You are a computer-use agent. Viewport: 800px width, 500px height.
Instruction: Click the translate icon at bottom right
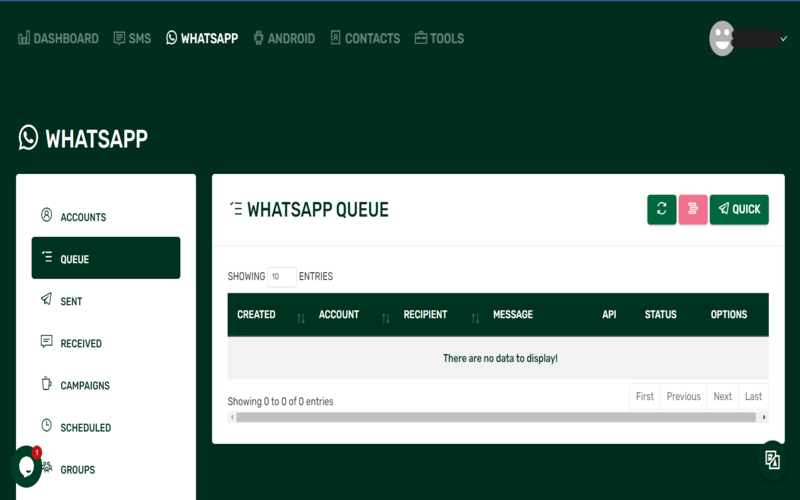click(x=772, y=460)
